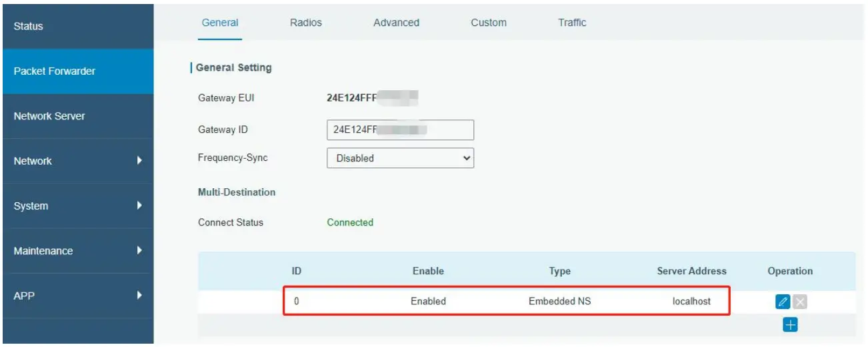Click the Enable column header
Viewport: 868px width, 347px height.
pos(428,271)
